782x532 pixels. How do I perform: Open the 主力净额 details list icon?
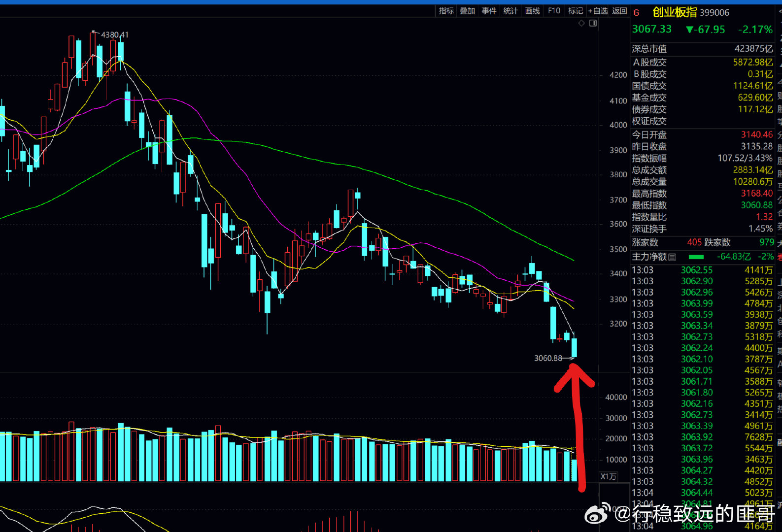[x=672, y=257]
